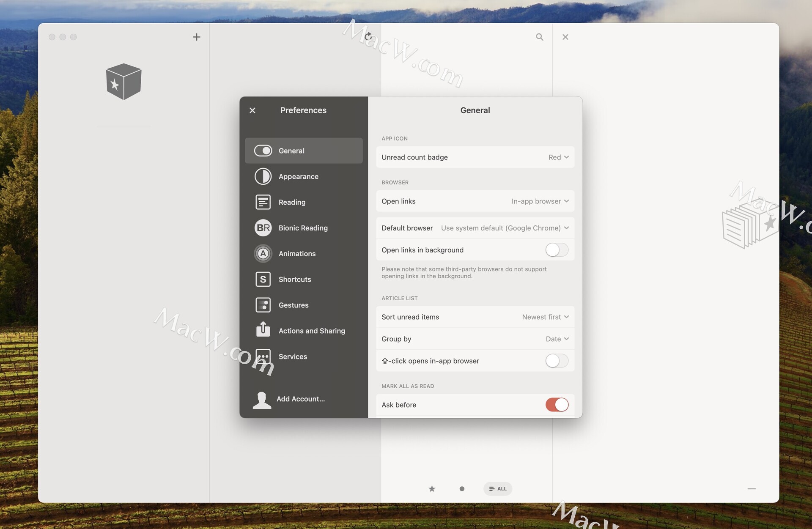This screenshot has height=529, width=812.
Task: Click the Appearance half-circle icon
Action: 263,176
